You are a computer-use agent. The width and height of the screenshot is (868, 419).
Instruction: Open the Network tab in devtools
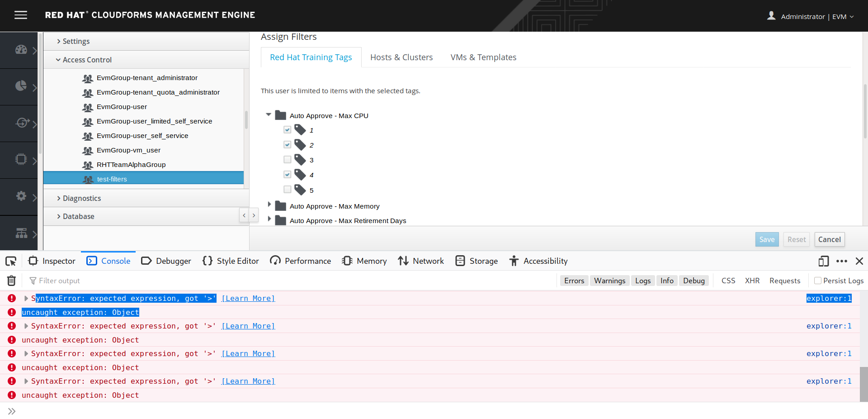(x=421, y=261)
